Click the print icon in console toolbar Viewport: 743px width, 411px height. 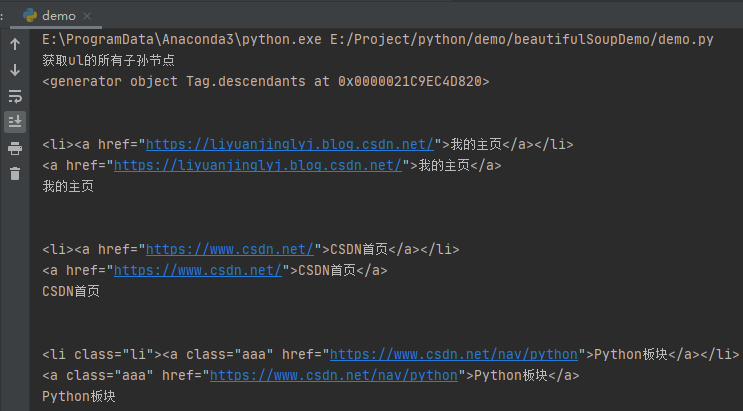point(15,148)
